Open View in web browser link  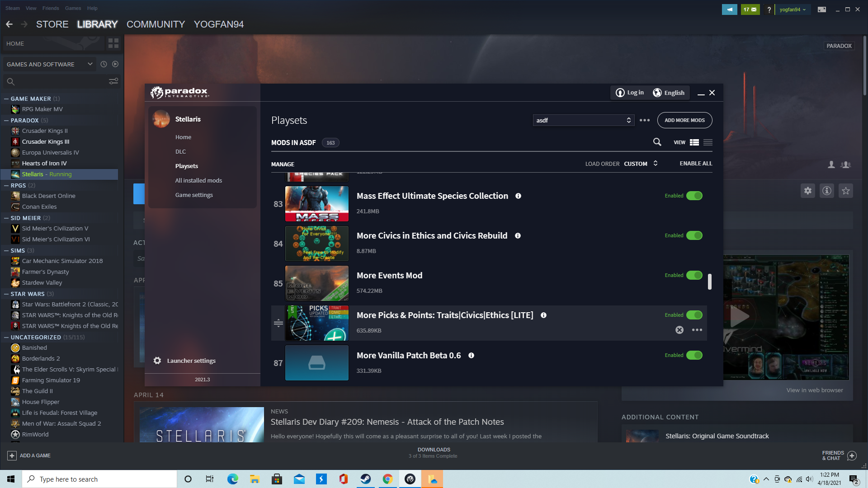814,390
